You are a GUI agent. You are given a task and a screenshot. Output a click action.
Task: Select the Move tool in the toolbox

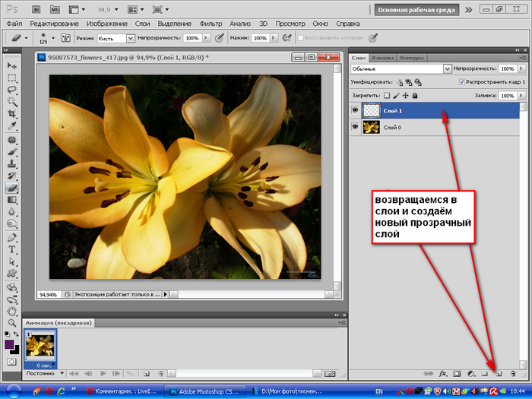tap(12, 66)
